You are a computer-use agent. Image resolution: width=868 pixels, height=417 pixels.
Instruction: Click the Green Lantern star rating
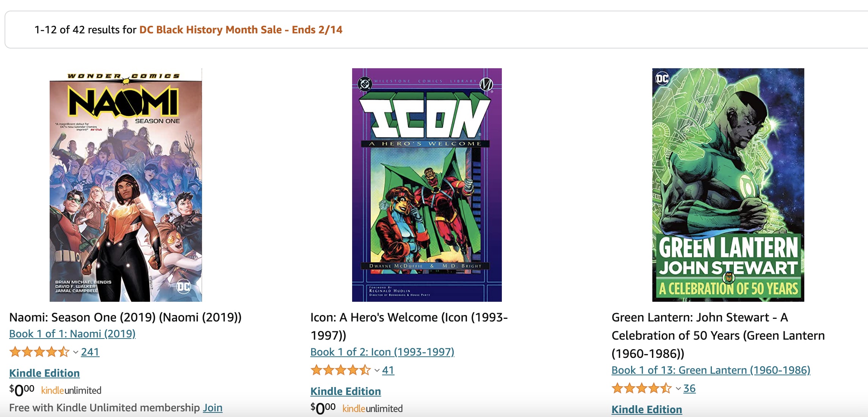(642, 389)
